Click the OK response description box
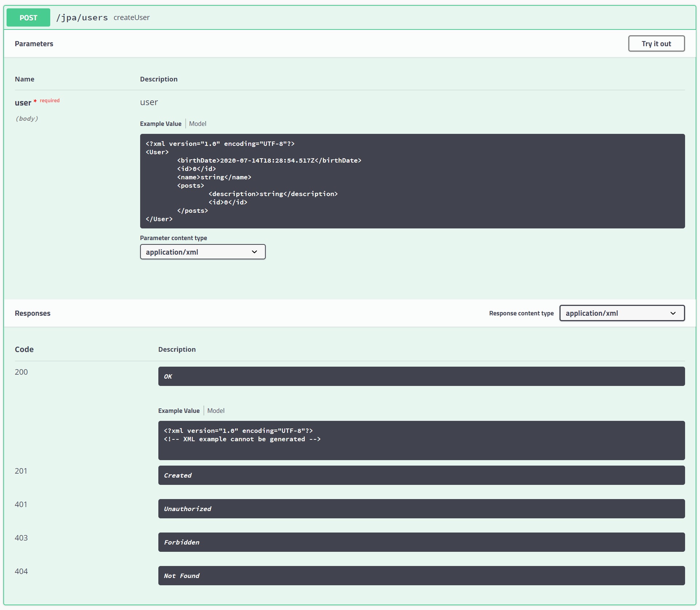This screenshot has width=700, height=610. [x=421, y=376]
